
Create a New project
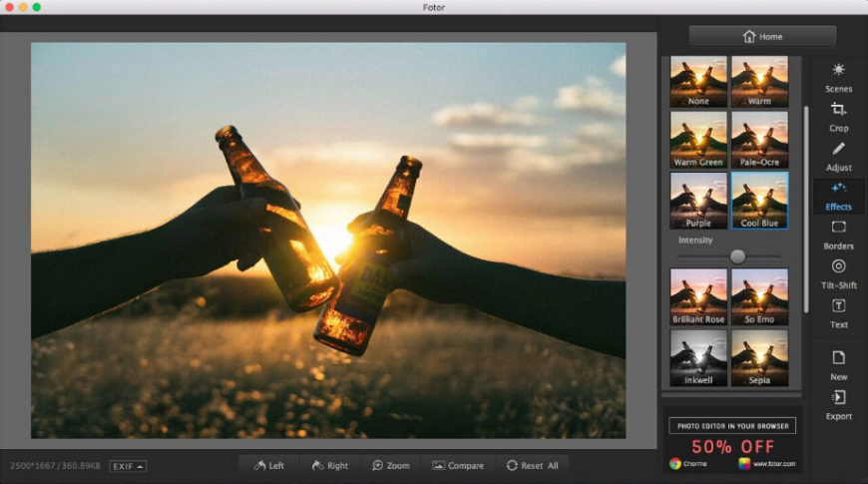click(838, 364)
